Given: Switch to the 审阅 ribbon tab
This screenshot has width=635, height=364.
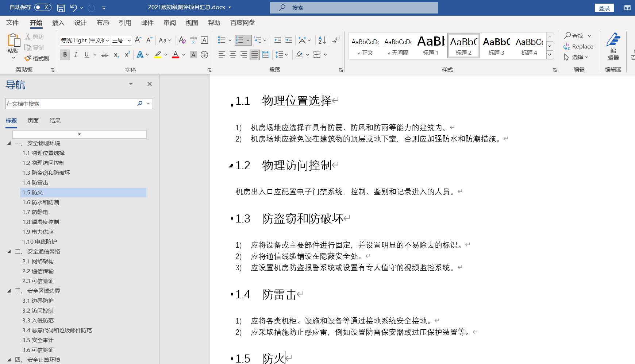Looking at the screenshot, I should click(x=169, y=23).
